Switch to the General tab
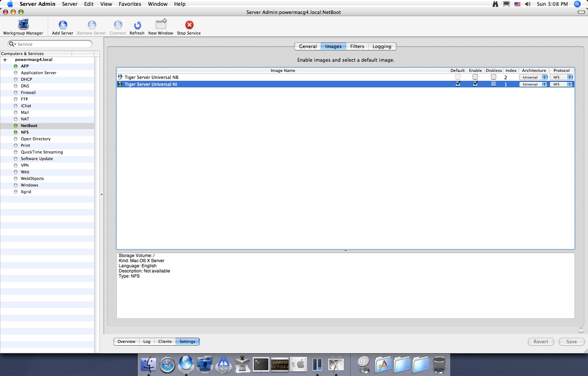588x376 pixels. tap(308, 46)
